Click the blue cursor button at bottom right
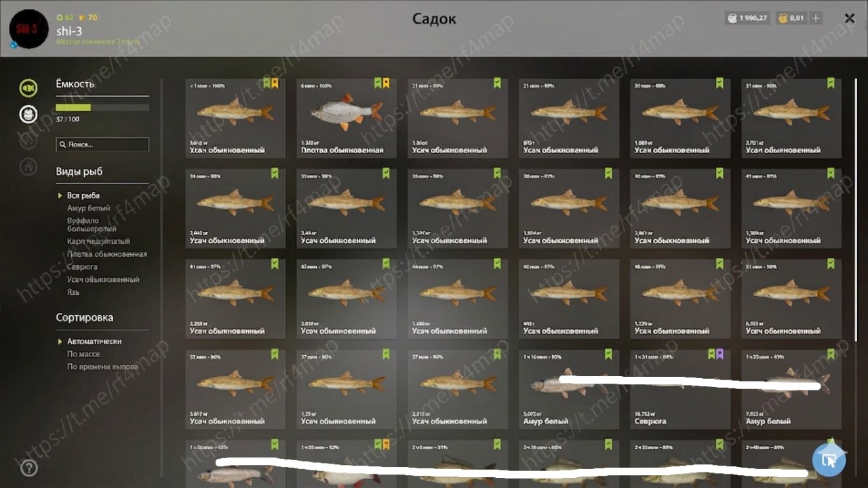 tap(829, 460)
